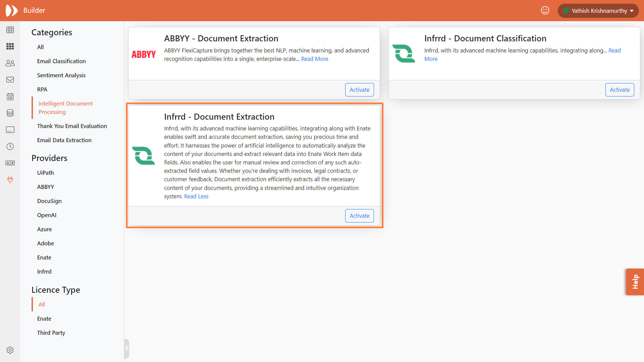Open the database stack icon

[x=10, y=113]
